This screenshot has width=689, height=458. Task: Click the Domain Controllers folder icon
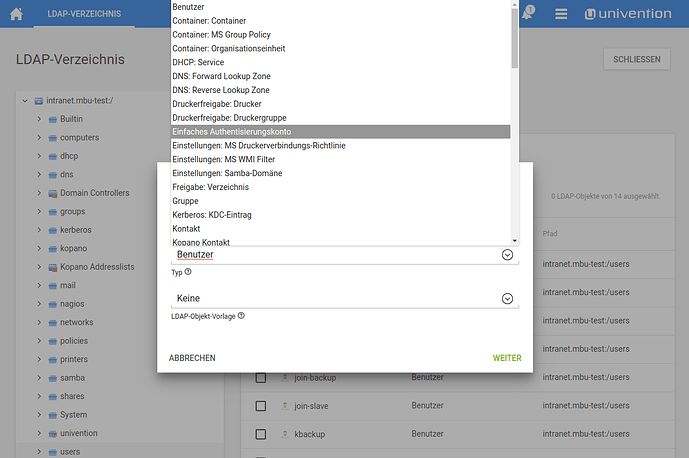pos(53,193)
